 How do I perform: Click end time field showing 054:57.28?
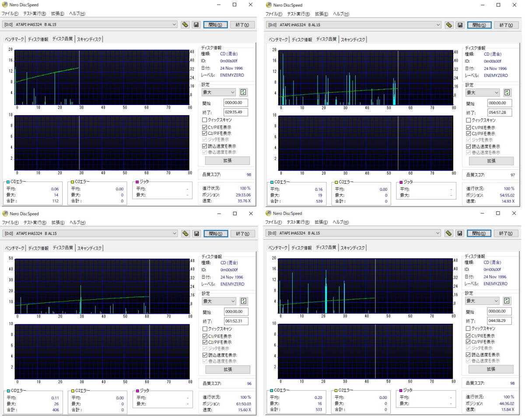500,112
